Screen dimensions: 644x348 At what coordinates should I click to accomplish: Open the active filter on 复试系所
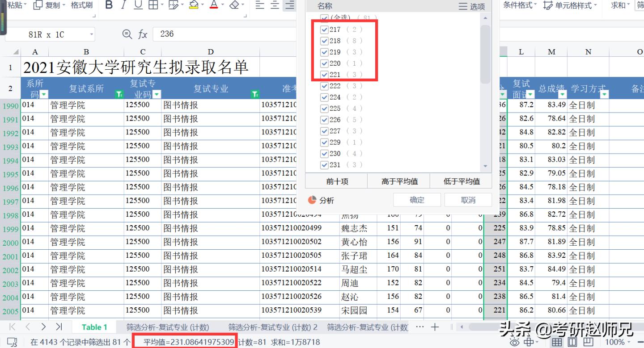[x=119, y=94]
